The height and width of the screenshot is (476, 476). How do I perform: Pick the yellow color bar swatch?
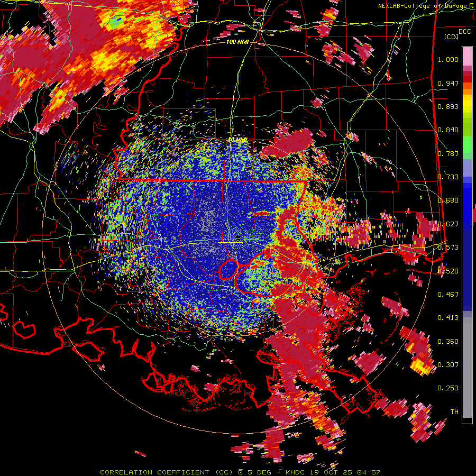[x=467, y=104]
